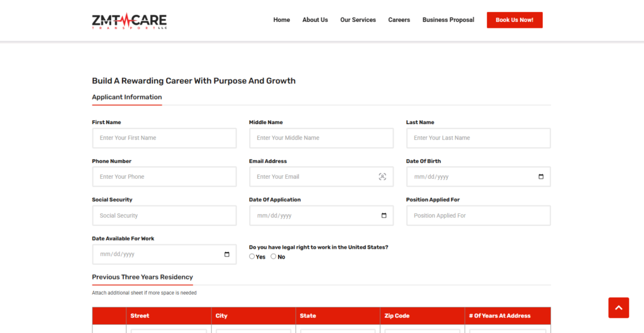Focus the First Name input field

[164, 138]
